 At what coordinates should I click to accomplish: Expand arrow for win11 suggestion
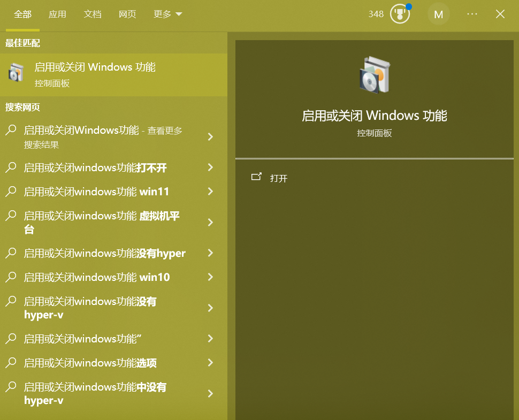210,192
